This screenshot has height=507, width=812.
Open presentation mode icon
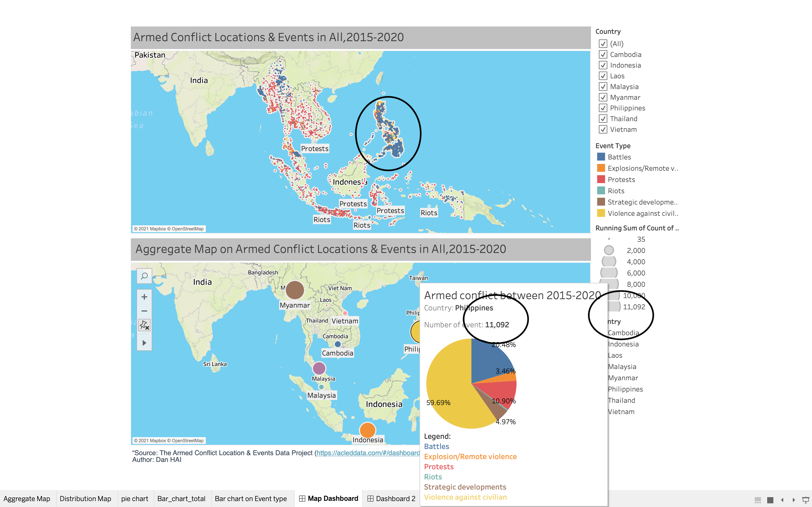[805, 500]
